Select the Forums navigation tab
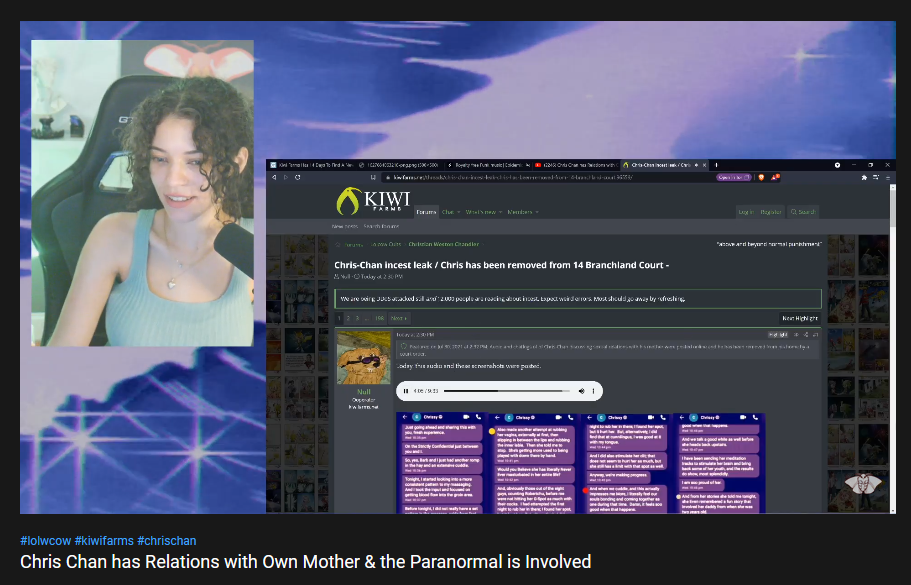 pos(426,212)
